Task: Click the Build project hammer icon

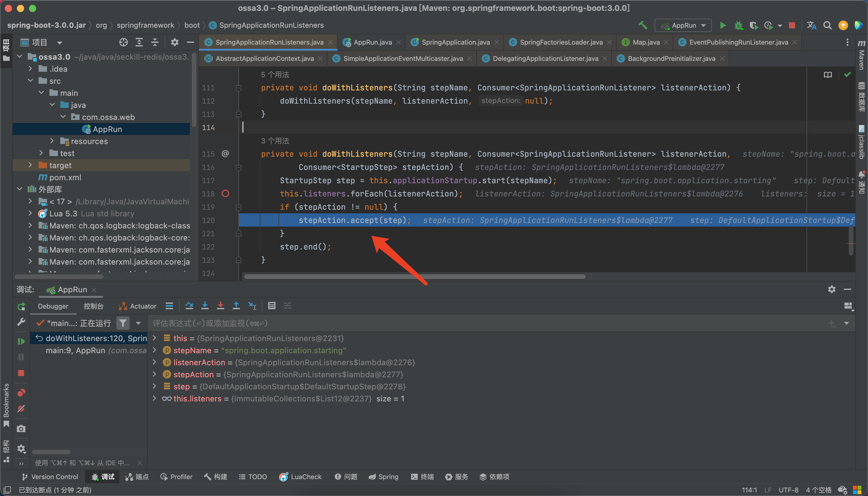Action: tap(643, 25)
